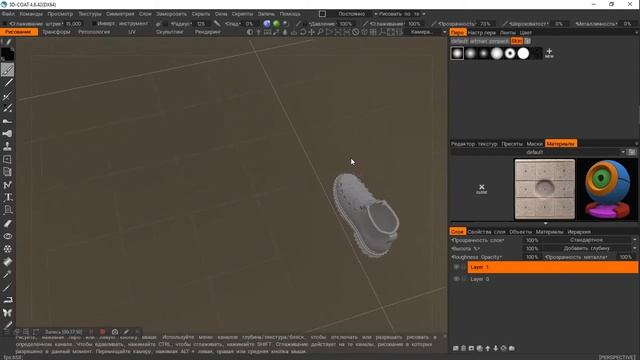Open the Файл menu
The image size is (640, 360).
click(8, 14)
